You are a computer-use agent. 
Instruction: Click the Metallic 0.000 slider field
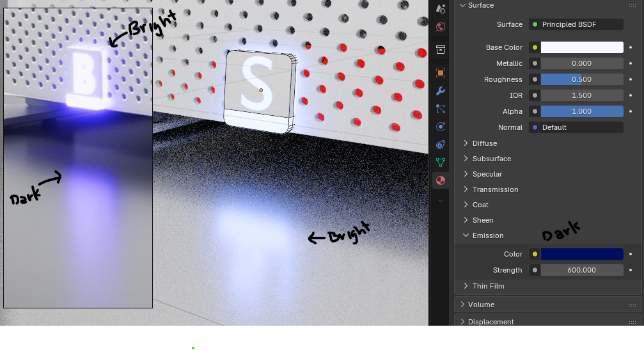coord(582,63)
